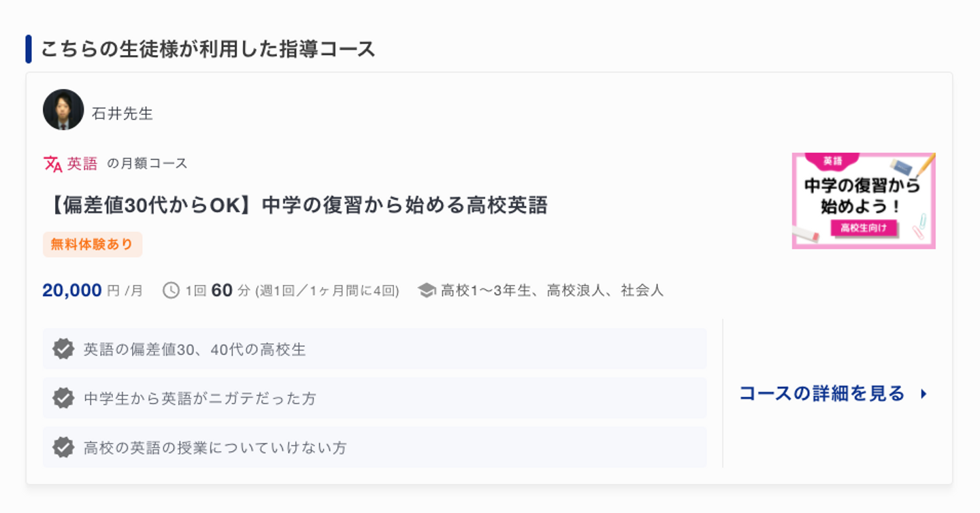980x513 pixels.
Task: Select the 中学生から英語がニガテだった方 row text
Action: [200, 398]
